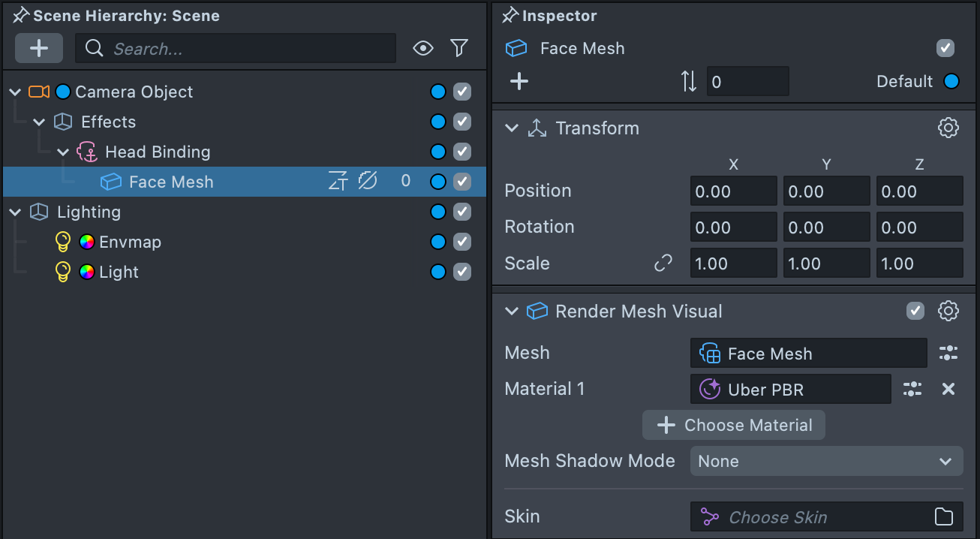Toggle the Face Mesh checkbox in Inspector header
Viewport: 980px width, 539px height.
pos(945,49)
